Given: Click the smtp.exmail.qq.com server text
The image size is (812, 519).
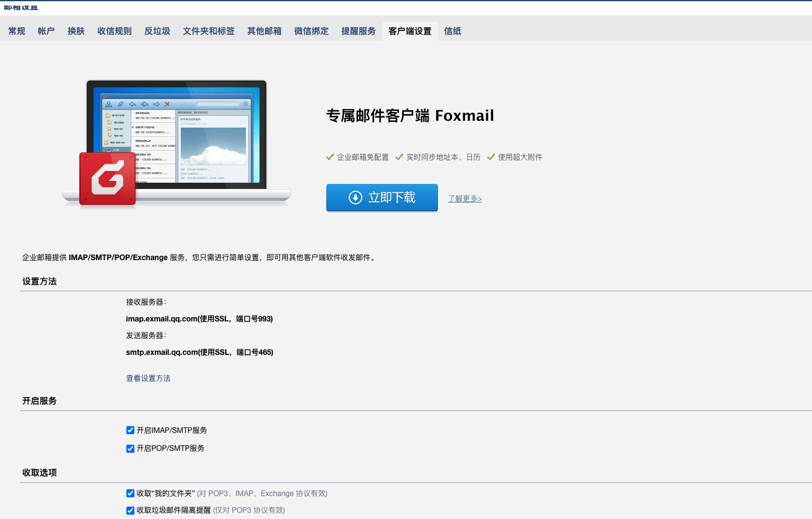Looking at the screenshot, I should (199, 352).
